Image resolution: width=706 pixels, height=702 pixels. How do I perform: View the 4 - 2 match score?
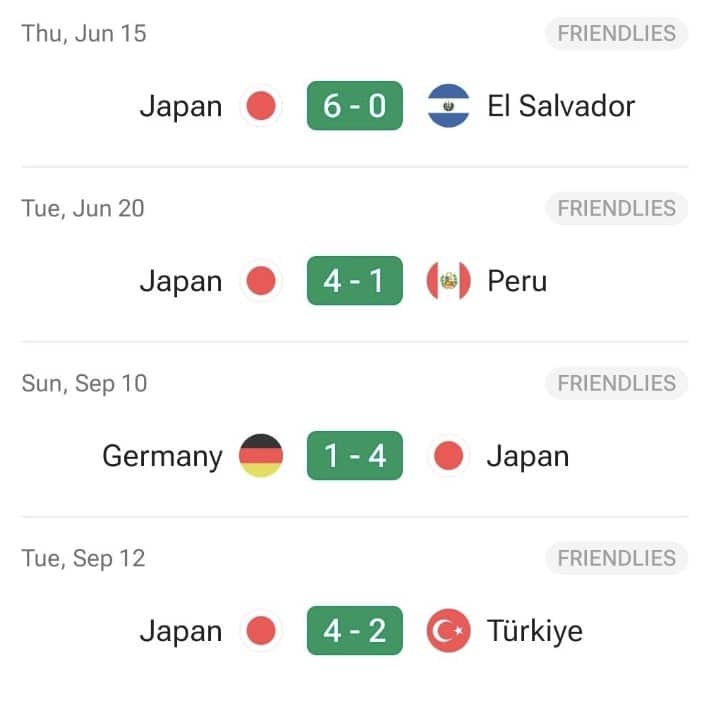[x=355, y=631]
